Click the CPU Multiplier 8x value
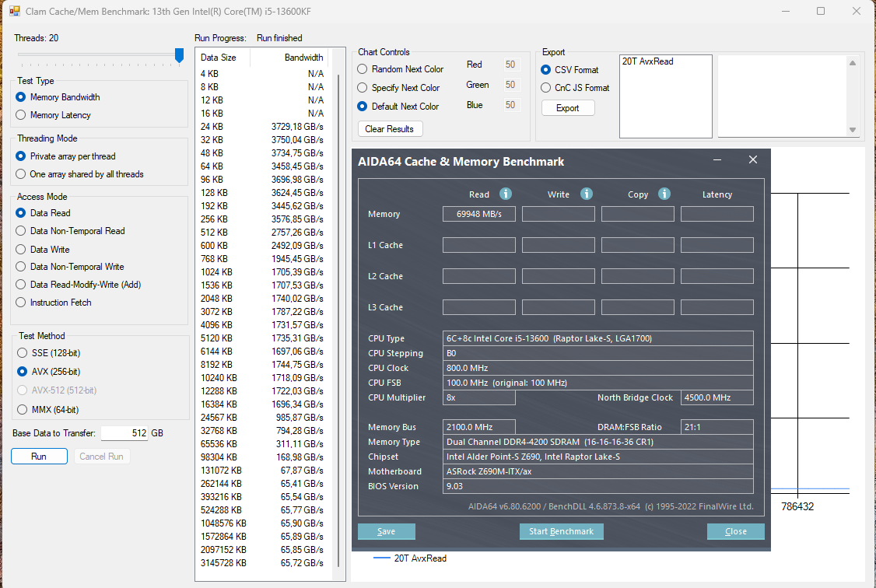This screenshot has height=588, width=876. coord(478,397)
